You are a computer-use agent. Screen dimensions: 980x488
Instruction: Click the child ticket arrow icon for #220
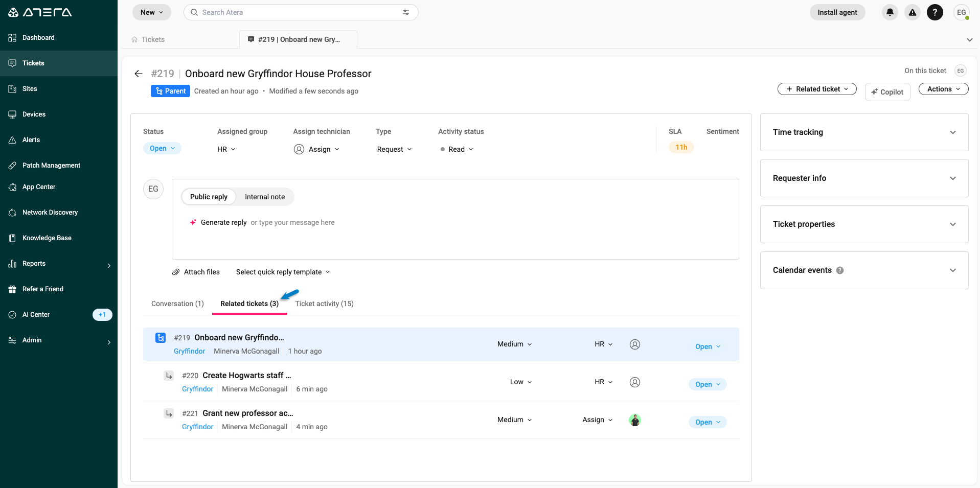tap(169, 376)
